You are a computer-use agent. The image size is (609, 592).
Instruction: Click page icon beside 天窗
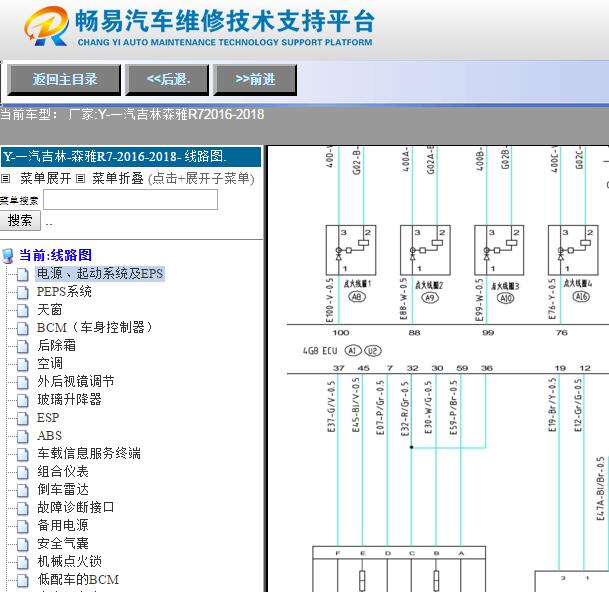[23, 310]
